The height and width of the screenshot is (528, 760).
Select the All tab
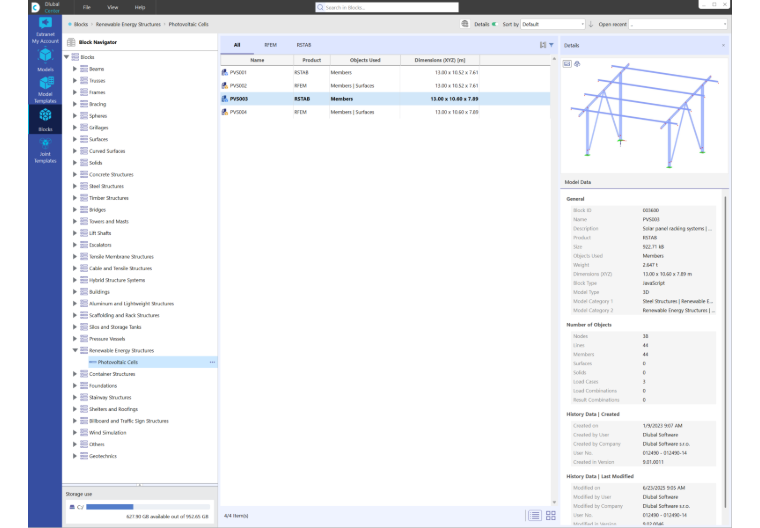[x=237, y=45]
